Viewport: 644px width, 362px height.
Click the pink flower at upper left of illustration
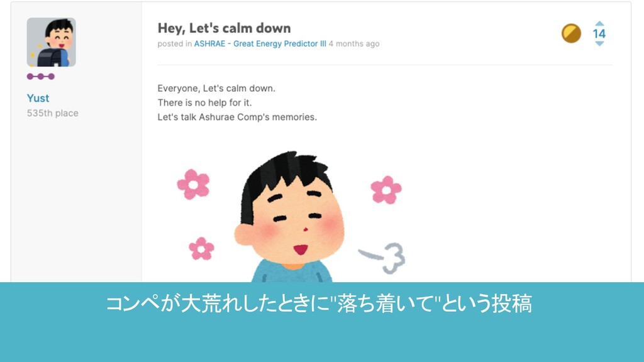coord(194,184)
